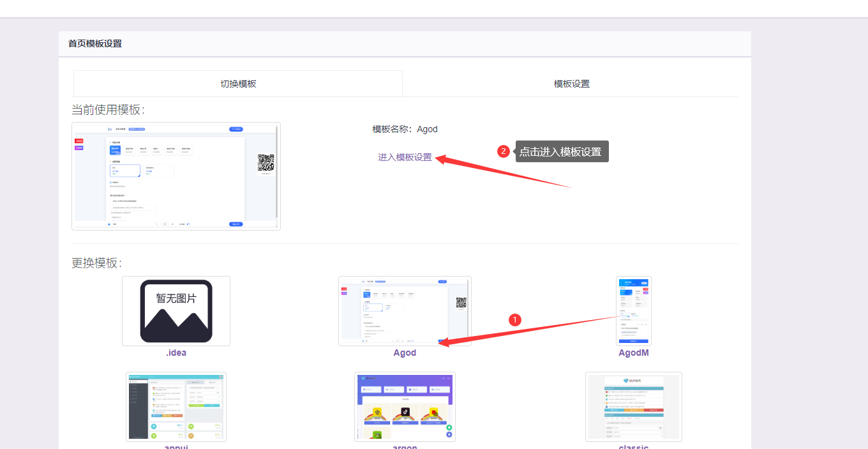Click the 首页模板设置 panel heading
868x449 pixels.
(95, 43)
